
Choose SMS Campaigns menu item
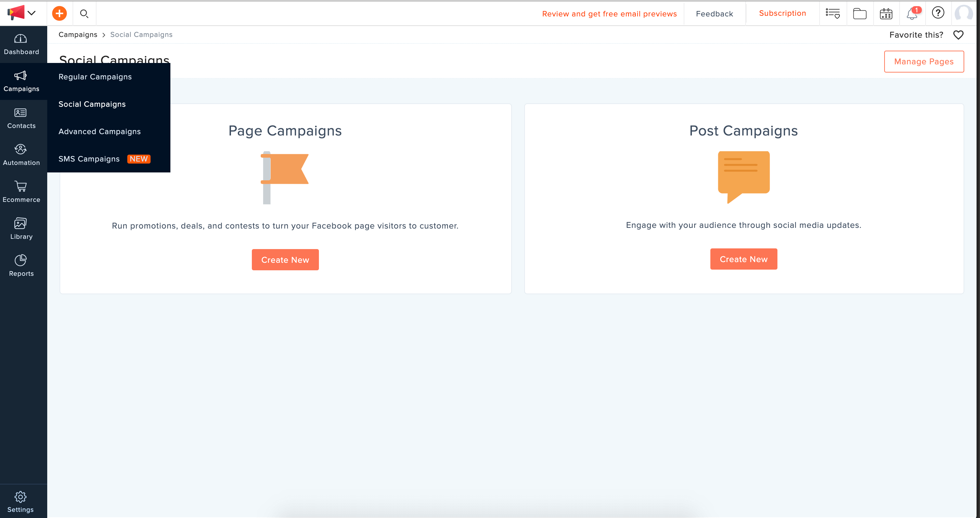tap(89, 159)
